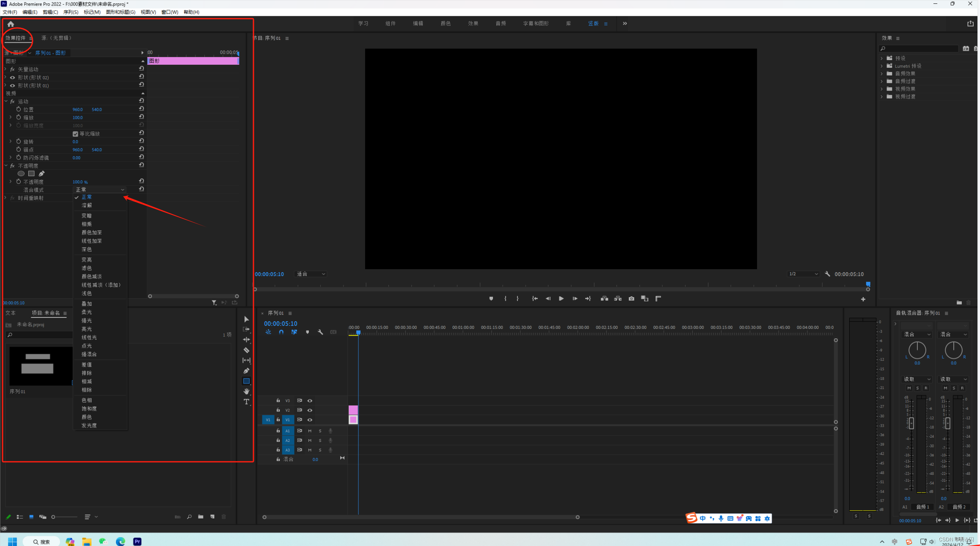The width and height of the screenshot is (980, 546).
Task: Create a free-draw bezier opacity mask
Action: pos(41,174)
